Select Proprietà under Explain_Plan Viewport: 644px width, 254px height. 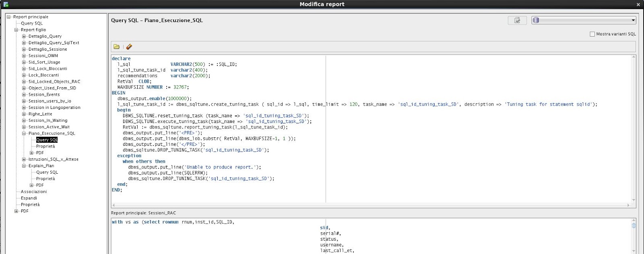[45, 178]
